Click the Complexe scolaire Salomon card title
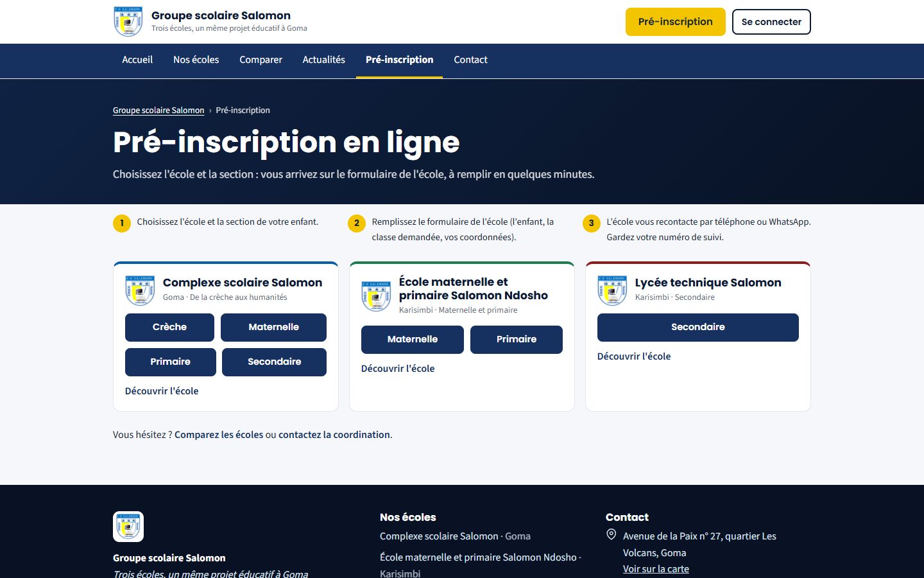The image size is (924, 578). 243,283
